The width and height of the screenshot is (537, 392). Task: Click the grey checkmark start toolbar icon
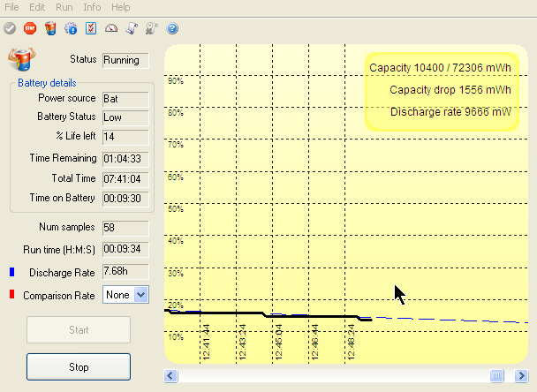[x=10, y=29]
